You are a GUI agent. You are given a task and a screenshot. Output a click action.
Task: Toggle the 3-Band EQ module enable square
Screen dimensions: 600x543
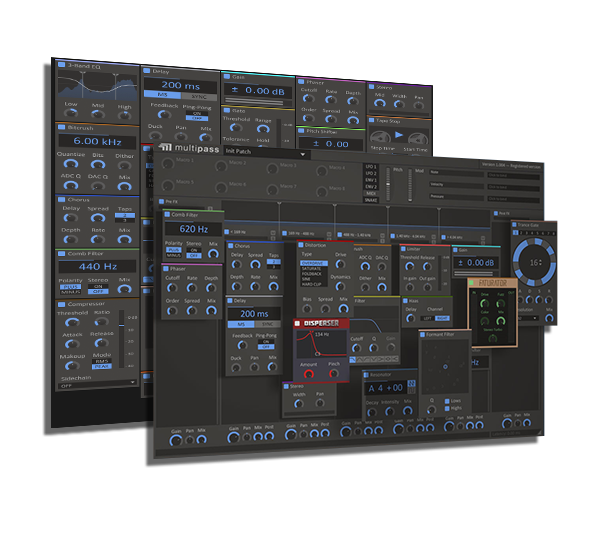click(x=61, y=64)
